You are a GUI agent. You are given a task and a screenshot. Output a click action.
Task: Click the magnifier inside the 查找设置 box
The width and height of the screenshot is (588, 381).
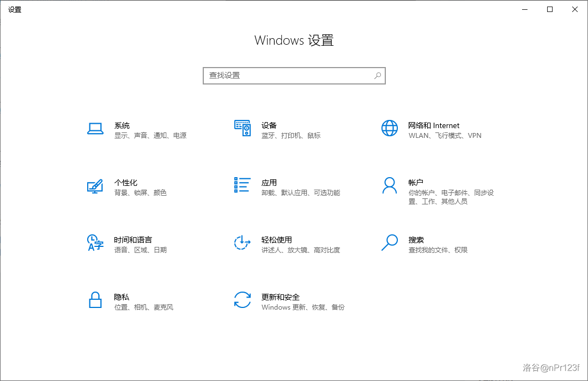377,76
